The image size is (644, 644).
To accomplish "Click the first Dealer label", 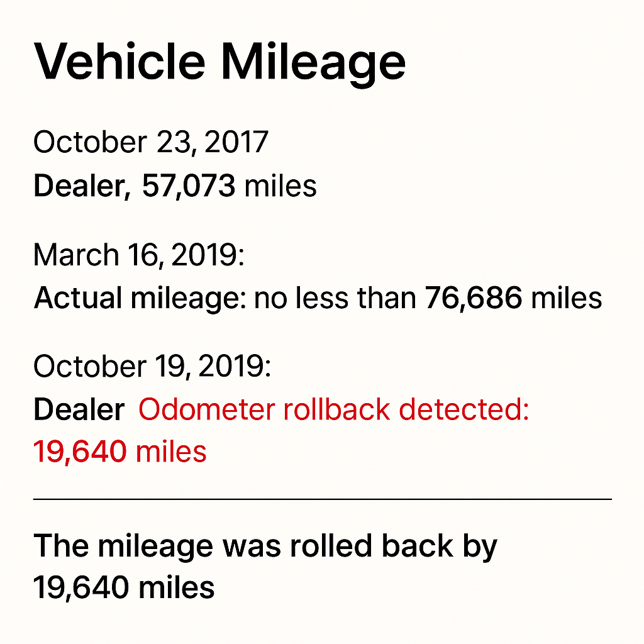I will 82,186.
